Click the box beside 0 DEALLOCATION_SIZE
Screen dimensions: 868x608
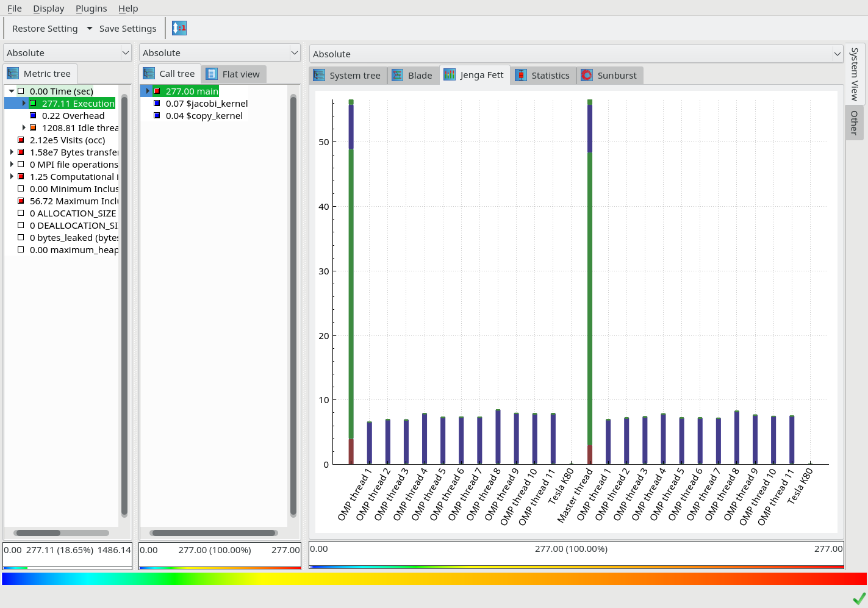[x=21, y=225]
